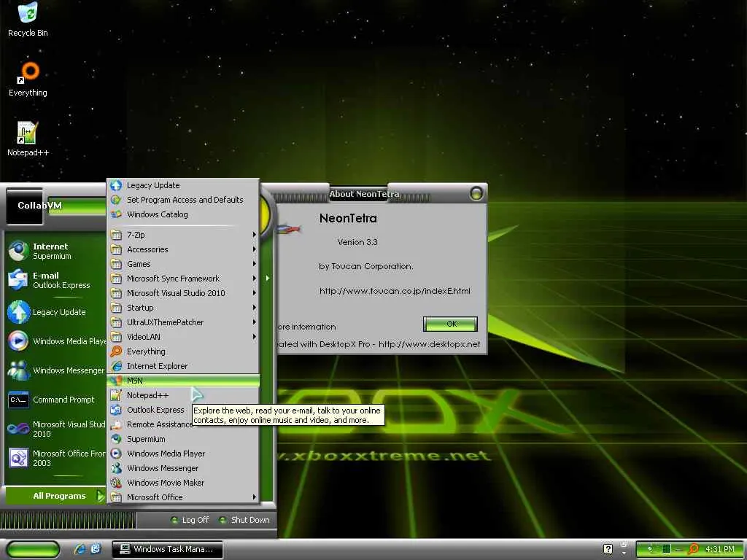
Task: Select Windows Messenger in programs list
Action: pyautogui.click(x=183, y=468)
